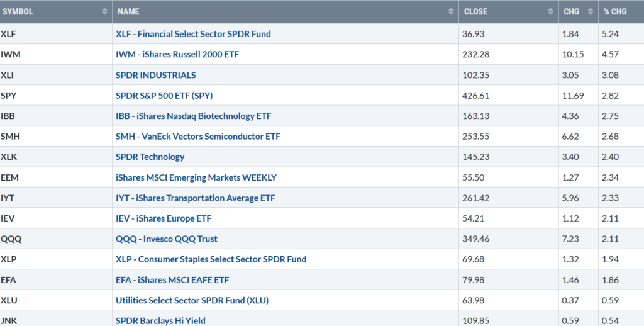The image size is (644, 326).
Task: Sort table by NAME column arrows
Action: 451,11
